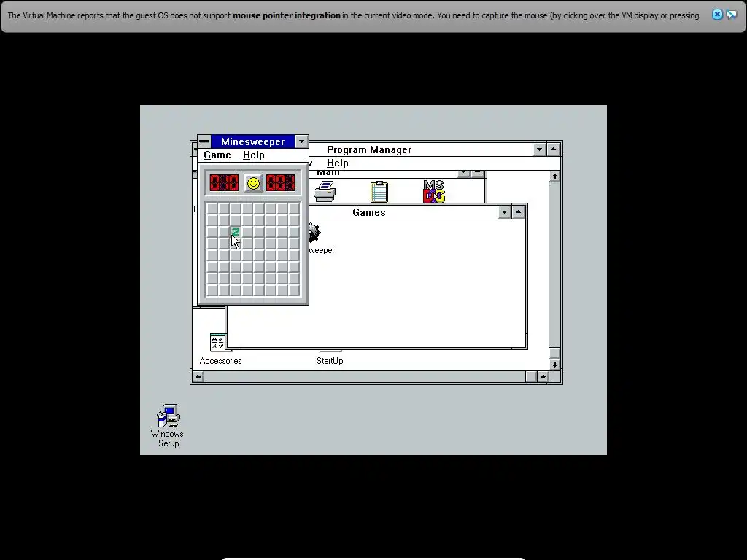Click the horizontal scrollbar thumb in Program Manager
The width and height of the screenshot is (747, 560).
pos(531,377)
